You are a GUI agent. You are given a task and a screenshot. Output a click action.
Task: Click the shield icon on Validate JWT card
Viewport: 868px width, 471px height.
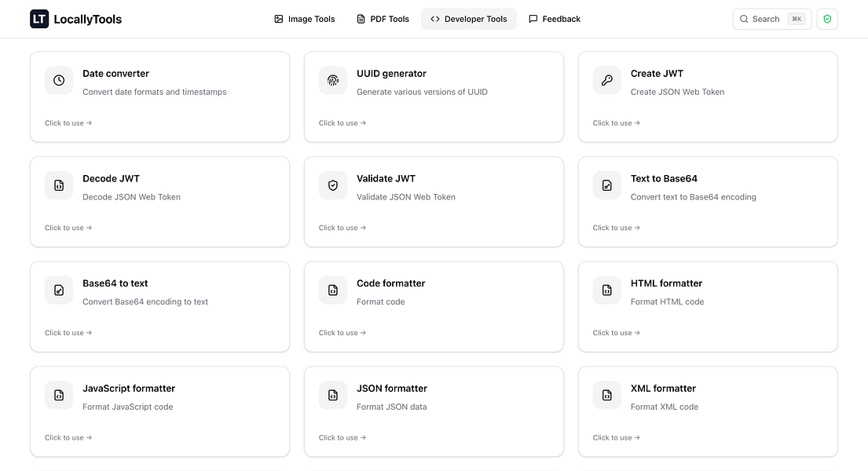coord(333,185)
